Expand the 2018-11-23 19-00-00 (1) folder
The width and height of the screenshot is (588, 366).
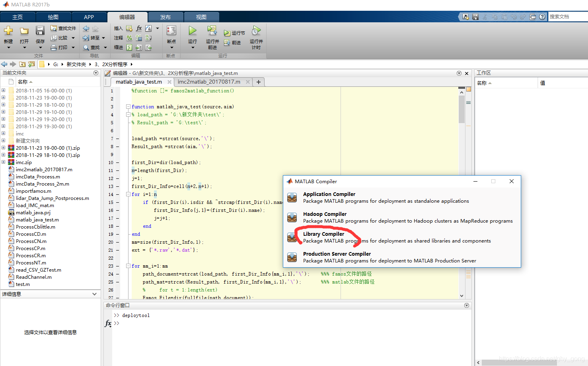pos(3,98)
